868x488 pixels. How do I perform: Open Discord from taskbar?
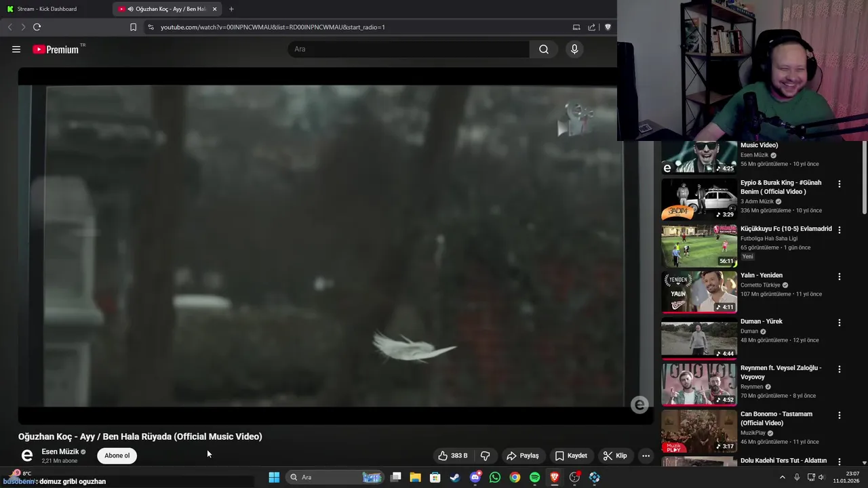(475, 477)
